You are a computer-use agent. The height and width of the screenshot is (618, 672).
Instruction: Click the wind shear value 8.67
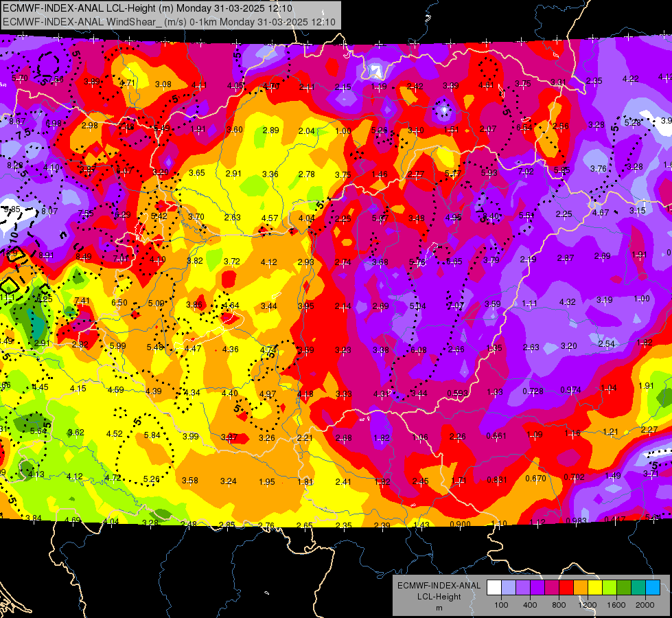[x=18, y=122]
